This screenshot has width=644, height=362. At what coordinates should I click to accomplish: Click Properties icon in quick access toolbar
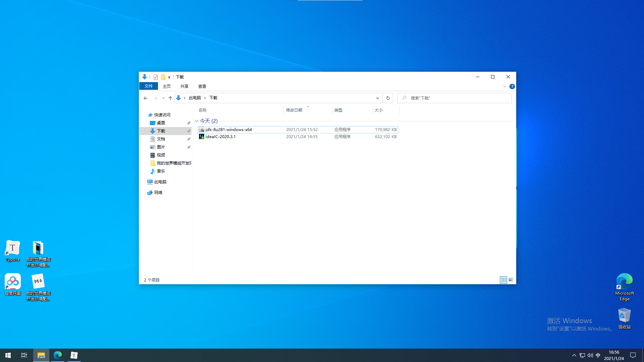coord(156,77)
